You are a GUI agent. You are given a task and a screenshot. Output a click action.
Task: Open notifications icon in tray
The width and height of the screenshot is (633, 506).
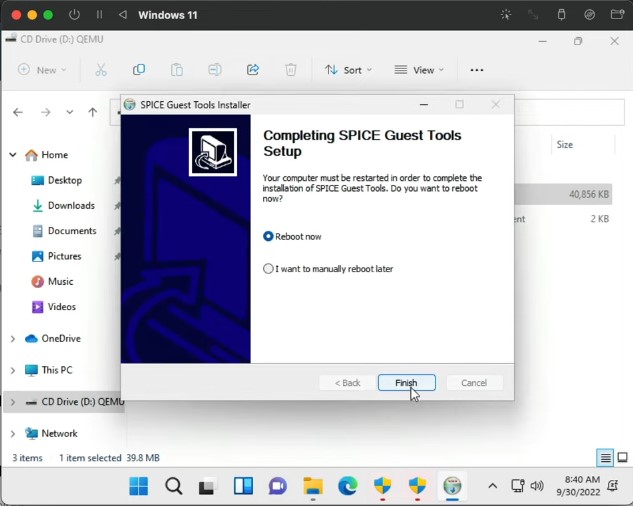pos(613,485)
